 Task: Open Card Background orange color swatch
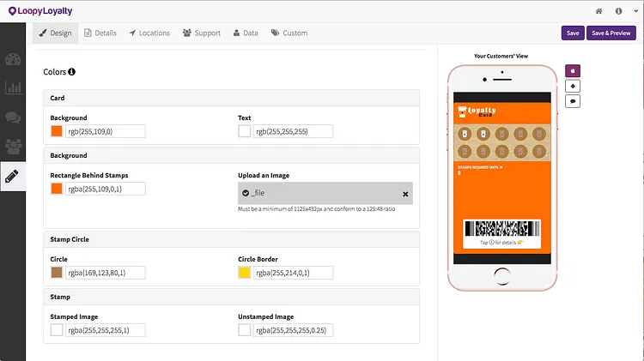(x=57, y=131)
